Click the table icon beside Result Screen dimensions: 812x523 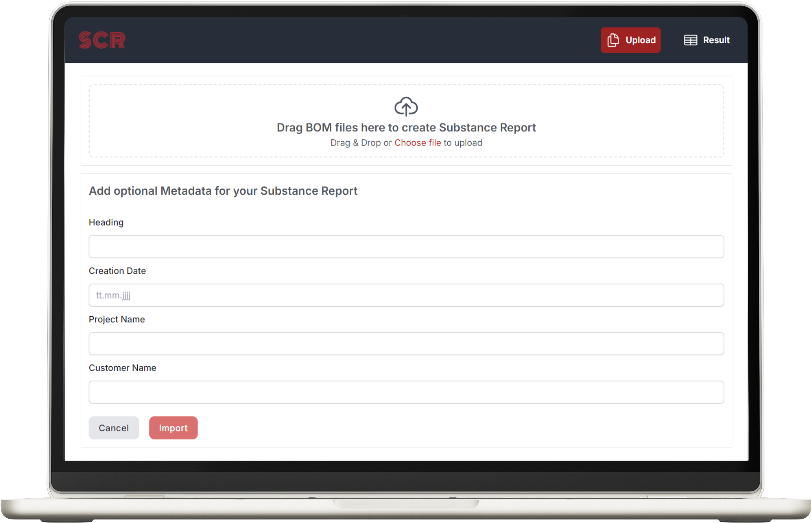[x=690, y=40]
